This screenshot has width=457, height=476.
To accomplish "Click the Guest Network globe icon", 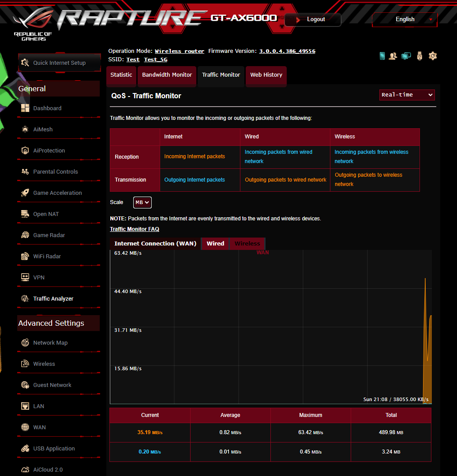I will pos(25,385).
